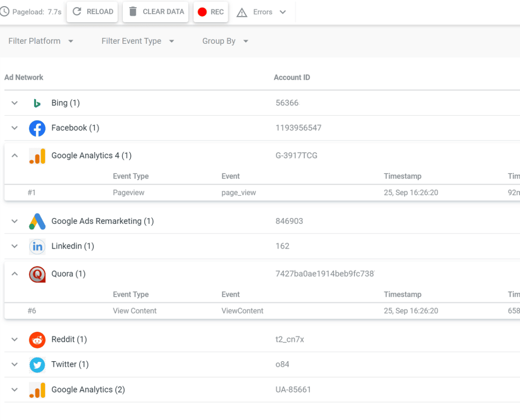Collapse the Google Analytics 4 row
520x420 pixels.
15,155
